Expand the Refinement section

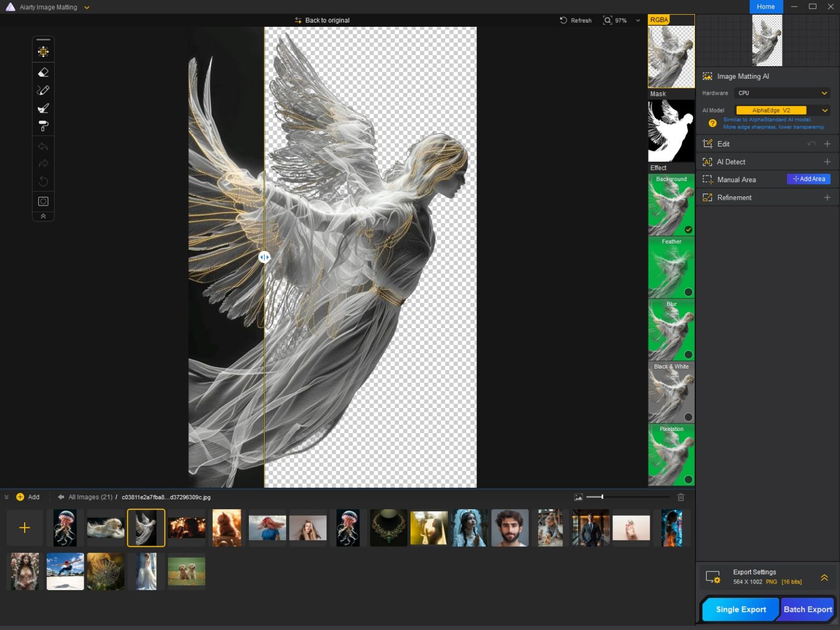pos(827,197)
